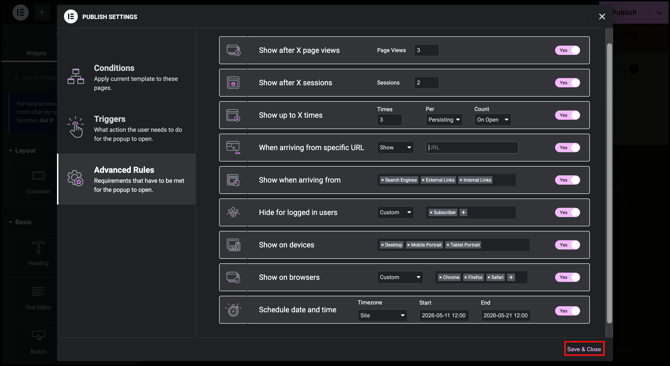
Task: Select the Advanced Rules tab
Action: pos(126,179)
